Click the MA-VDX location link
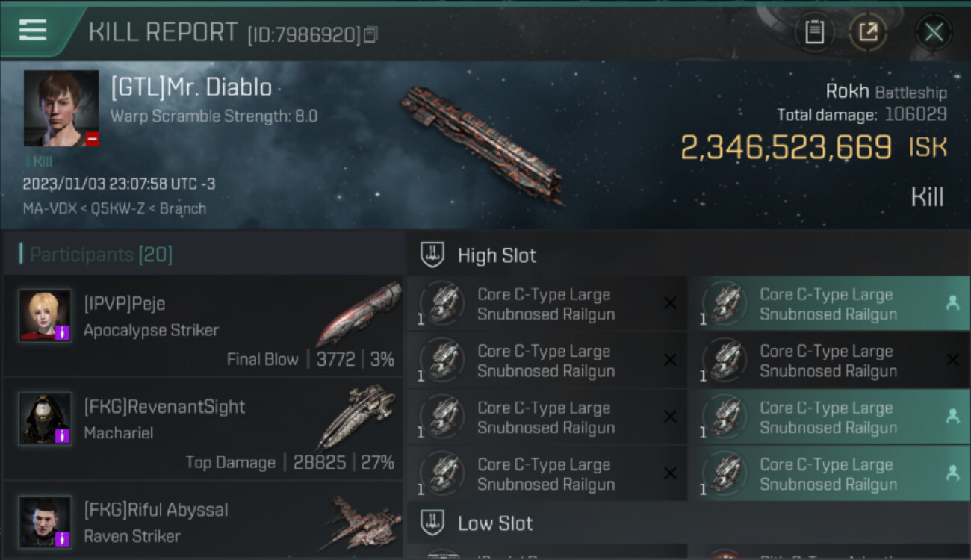The height and width of the screenshot is (560, 971). (50, 208)
